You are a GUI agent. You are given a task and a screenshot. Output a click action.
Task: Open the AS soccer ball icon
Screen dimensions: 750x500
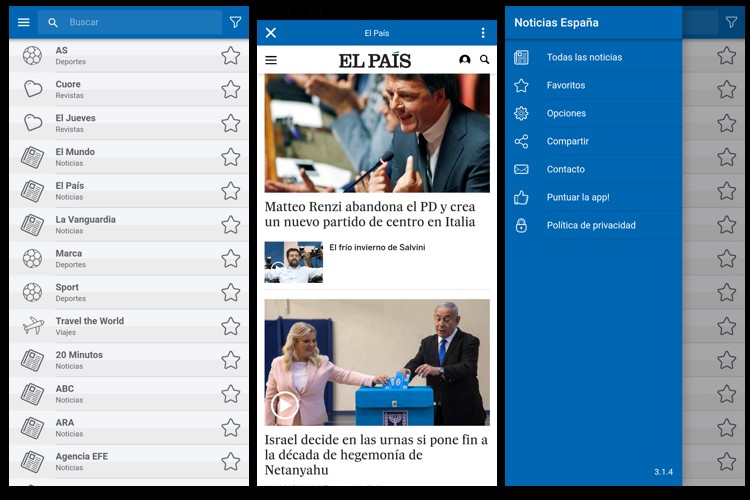33,56
